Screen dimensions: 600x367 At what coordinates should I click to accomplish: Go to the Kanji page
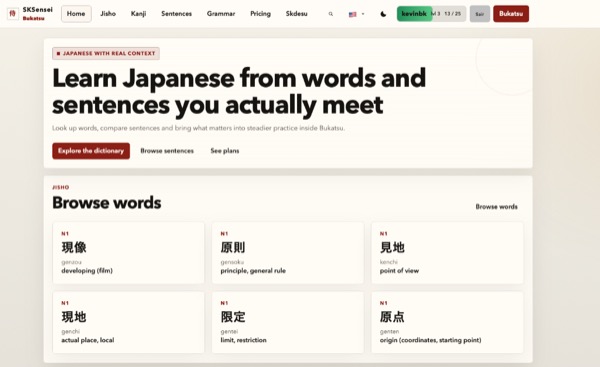pyautogui.click(x=138, y=14)
